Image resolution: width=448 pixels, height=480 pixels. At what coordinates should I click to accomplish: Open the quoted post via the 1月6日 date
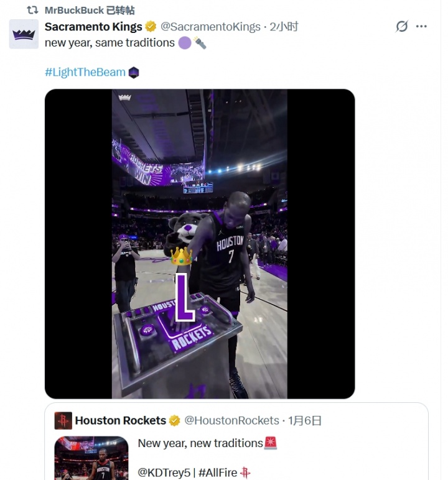(305, 421)
